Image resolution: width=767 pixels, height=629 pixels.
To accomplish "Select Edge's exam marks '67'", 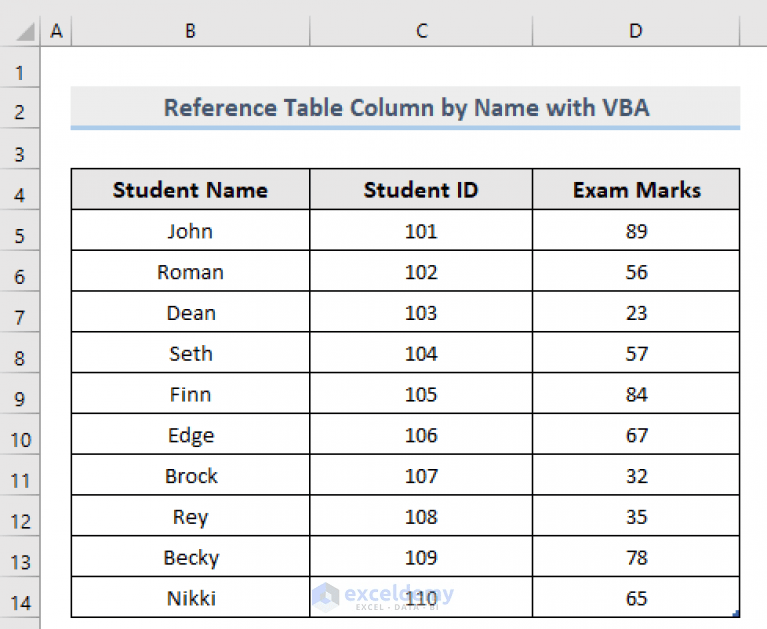I will [636, 434].
